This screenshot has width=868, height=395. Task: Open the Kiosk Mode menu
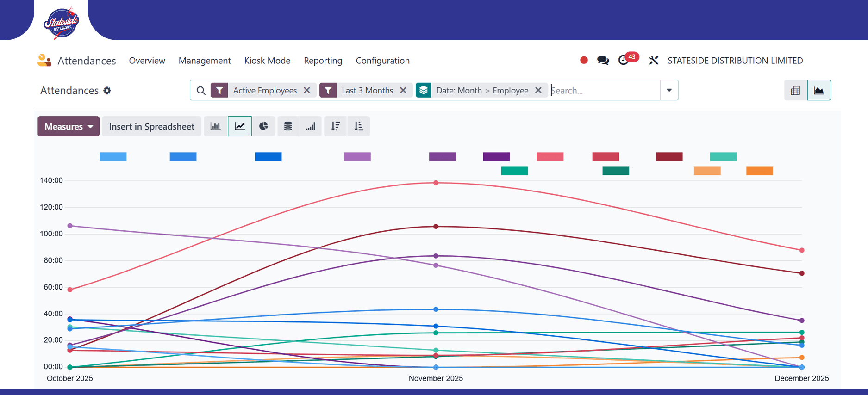point(267,61)
